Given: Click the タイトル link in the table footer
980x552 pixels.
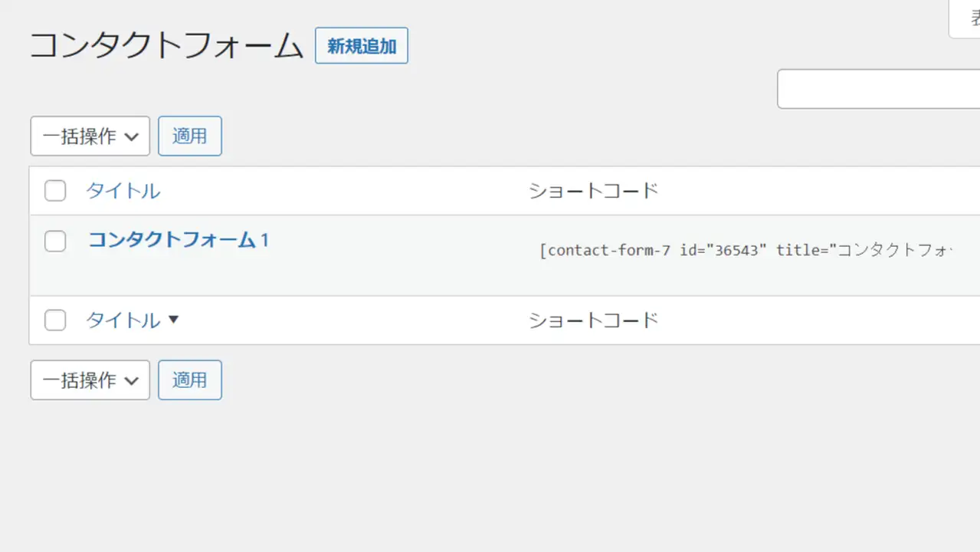Looking at the screenshot, I should pos(123,320).
